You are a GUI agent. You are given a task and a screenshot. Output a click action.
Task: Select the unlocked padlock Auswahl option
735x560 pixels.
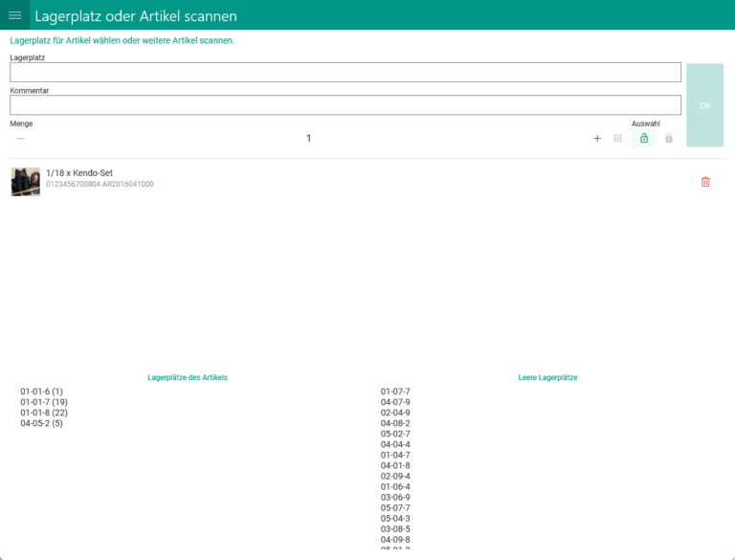[x=644, y=139]
